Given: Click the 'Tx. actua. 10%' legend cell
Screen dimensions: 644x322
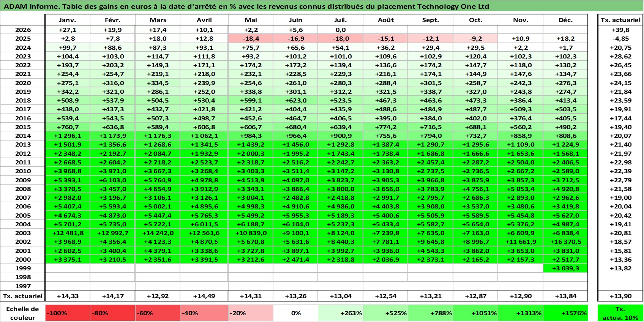Looking at the screenshot, I should (620, 313).
